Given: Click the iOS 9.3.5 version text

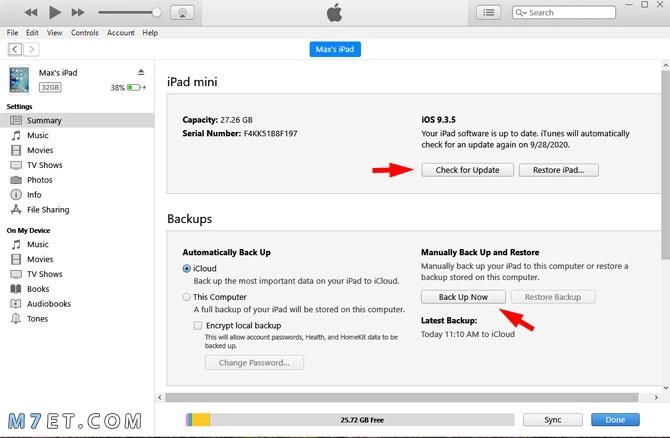Looking at the screenshot, I should tap(438, 120).
